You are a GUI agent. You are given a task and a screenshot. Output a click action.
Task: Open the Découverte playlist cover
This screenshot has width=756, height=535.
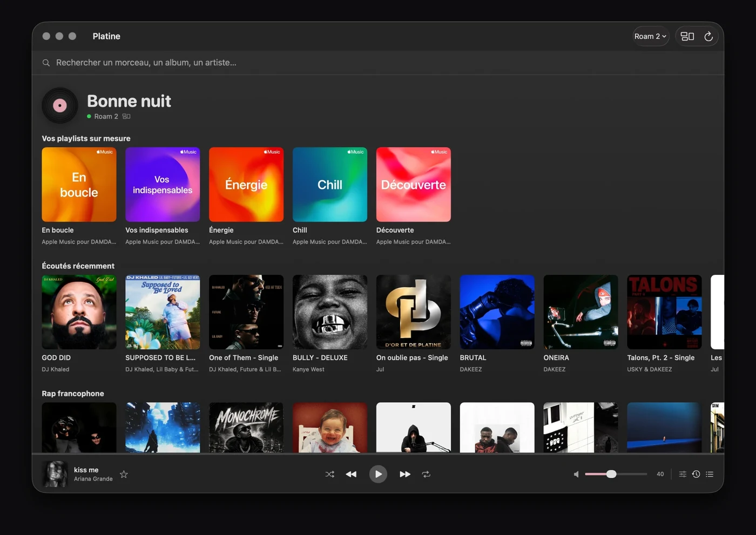click(414, 185)
